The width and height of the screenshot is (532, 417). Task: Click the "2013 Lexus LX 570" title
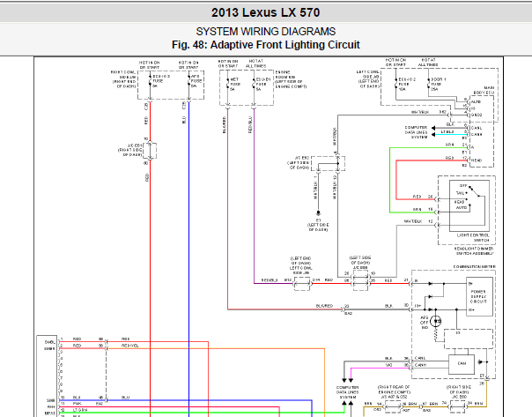tap(265, 12)
